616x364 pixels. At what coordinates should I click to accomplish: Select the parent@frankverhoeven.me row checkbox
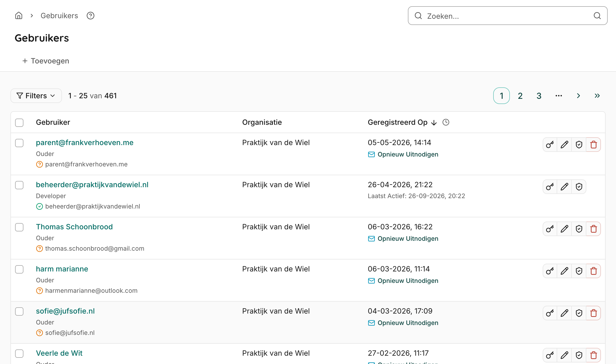[19, 143]
